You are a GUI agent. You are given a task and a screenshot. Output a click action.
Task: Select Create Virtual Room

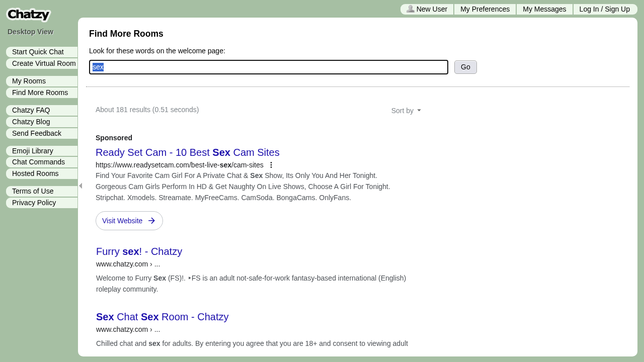click(42, 63)
